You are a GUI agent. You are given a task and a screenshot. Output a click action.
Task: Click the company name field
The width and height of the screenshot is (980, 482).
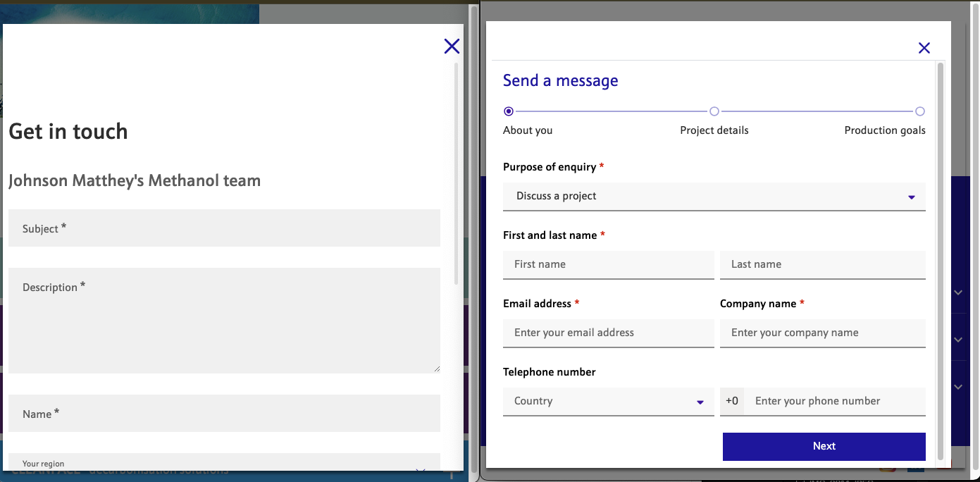823,333
